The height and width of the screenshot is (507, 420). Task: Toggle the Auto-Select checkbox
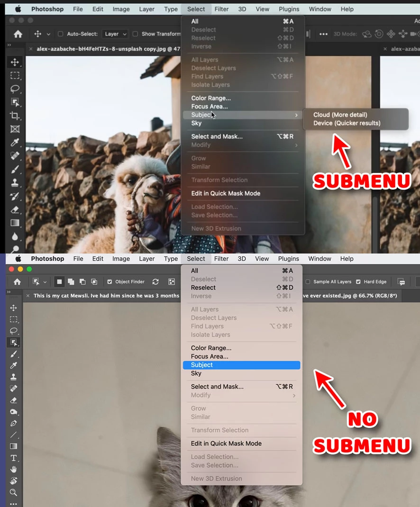(60, 34)
